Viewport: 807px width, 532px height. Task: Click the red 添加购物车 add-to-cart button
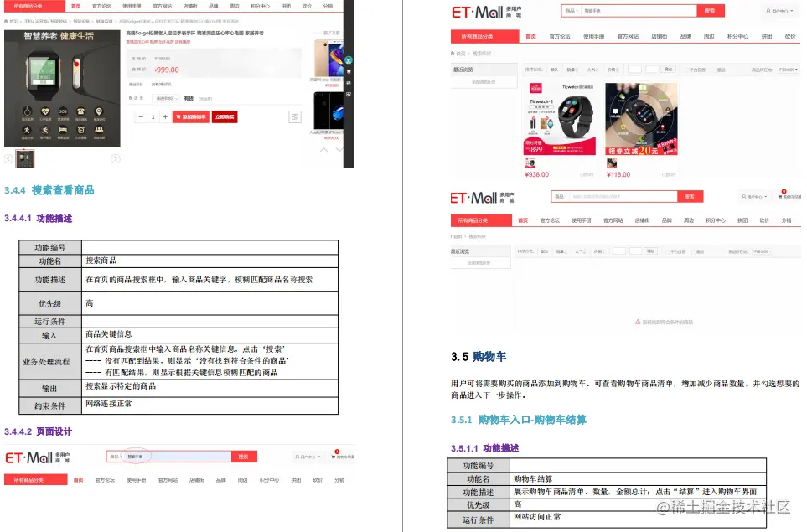point(191,117)
